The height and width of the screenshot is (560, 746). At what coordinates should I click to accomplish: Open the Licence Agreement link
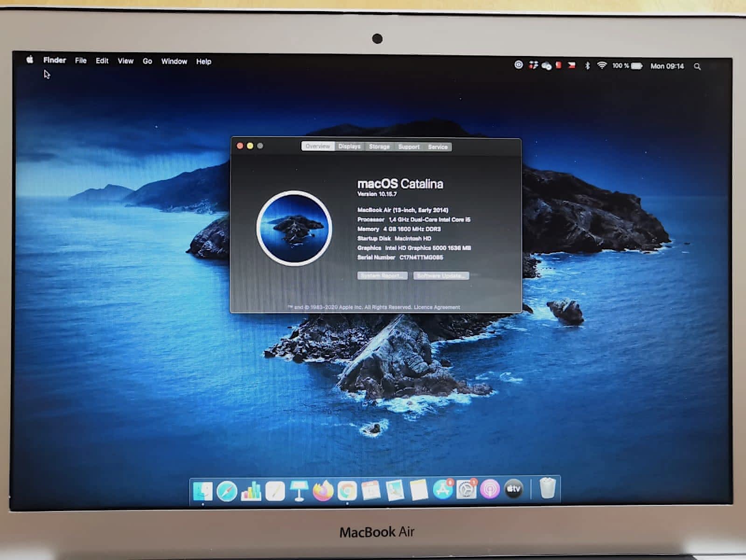point(437,307)
